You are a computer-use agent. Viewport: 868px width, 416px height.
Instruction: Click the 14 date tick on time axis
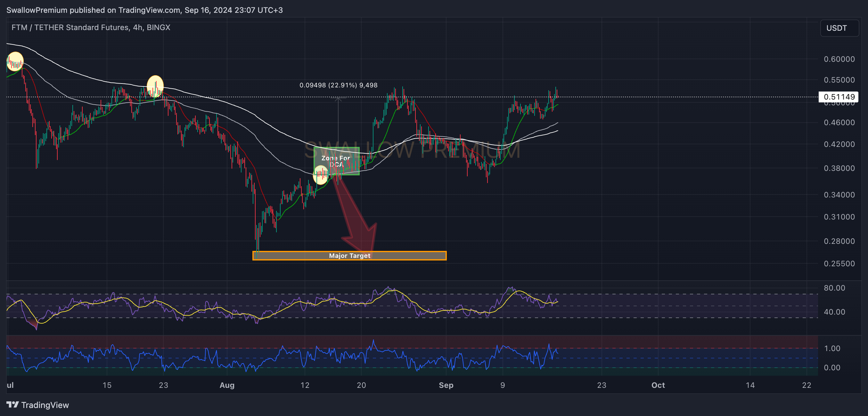pyautogui.click(x=750, y=385)
